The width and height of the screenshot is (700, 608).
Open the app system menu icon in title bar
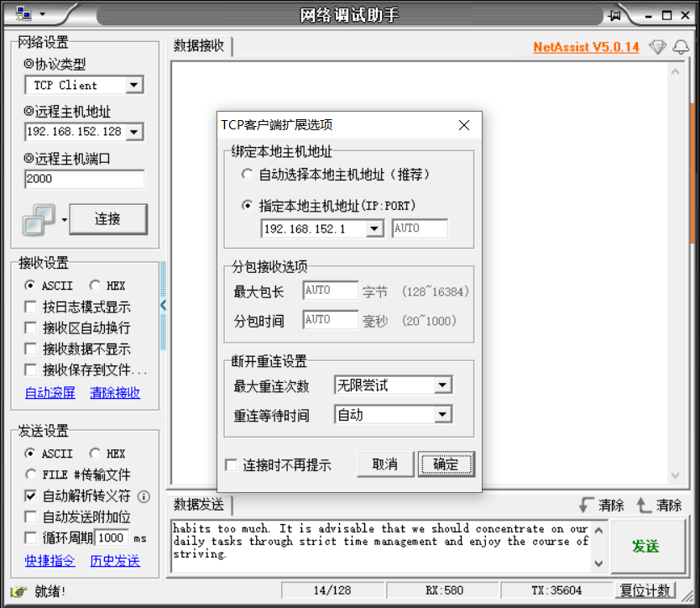[x=24, y=14]
